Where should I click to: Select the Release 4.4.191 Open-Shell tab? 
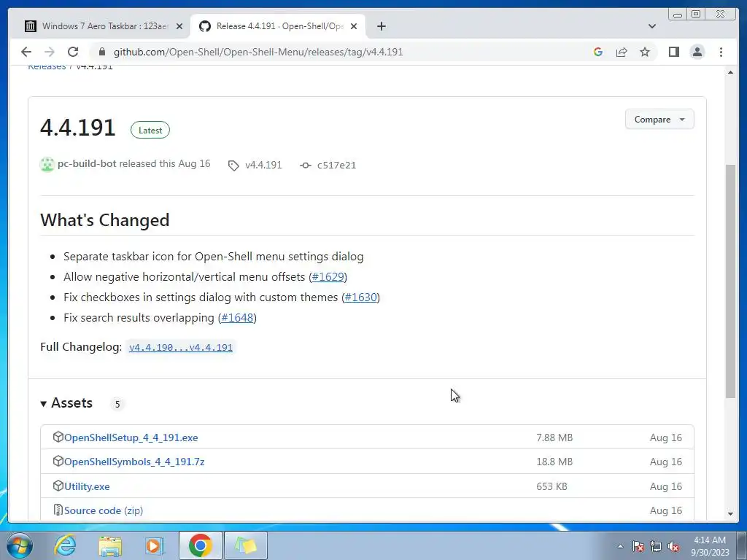[x=278, y=26]
